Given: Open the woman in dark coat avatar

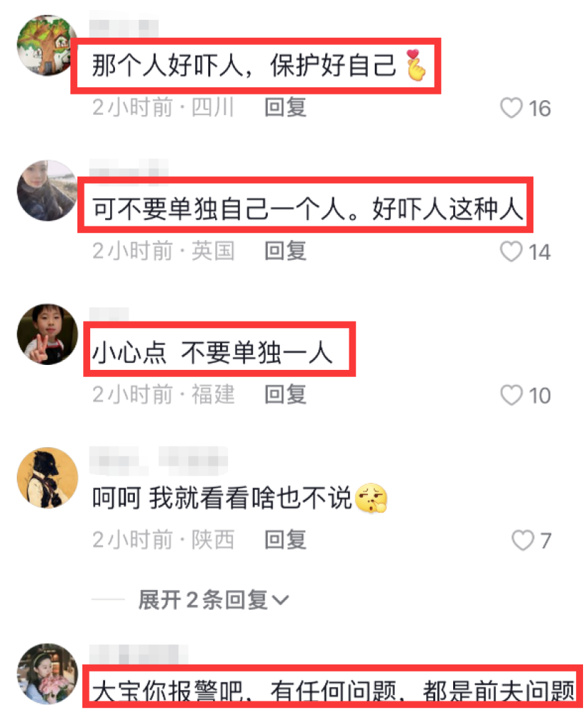Looking at the screenshot, I should click(x=47, y=190).
